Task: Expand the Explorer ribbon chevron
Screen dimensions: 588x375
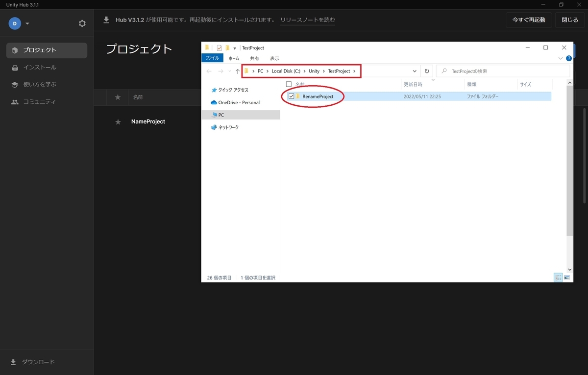Action: pos(561,58)
